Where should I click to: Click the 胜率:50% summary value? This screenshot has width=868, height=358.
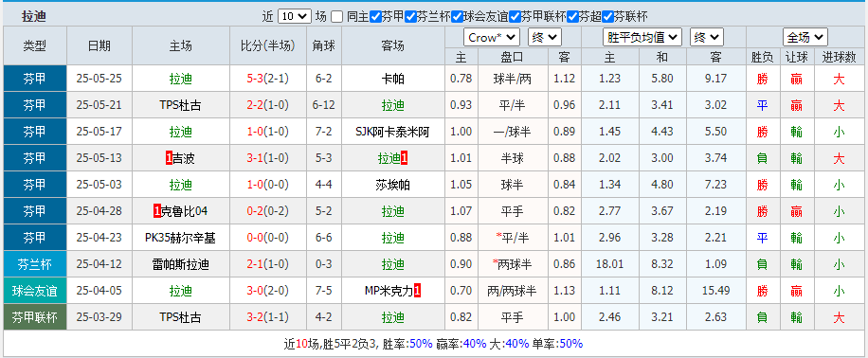(407, 344)
